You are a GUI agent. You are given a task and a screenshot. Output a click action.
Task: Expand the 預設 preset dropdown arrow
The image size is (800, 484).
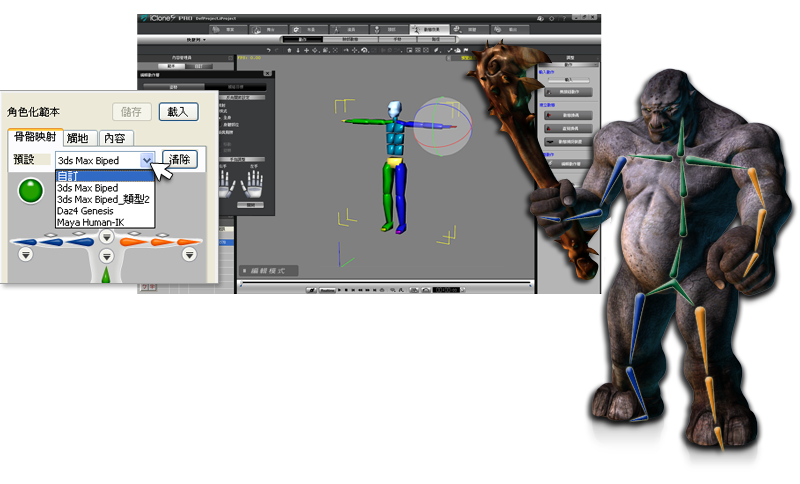(x=148, y=159)
